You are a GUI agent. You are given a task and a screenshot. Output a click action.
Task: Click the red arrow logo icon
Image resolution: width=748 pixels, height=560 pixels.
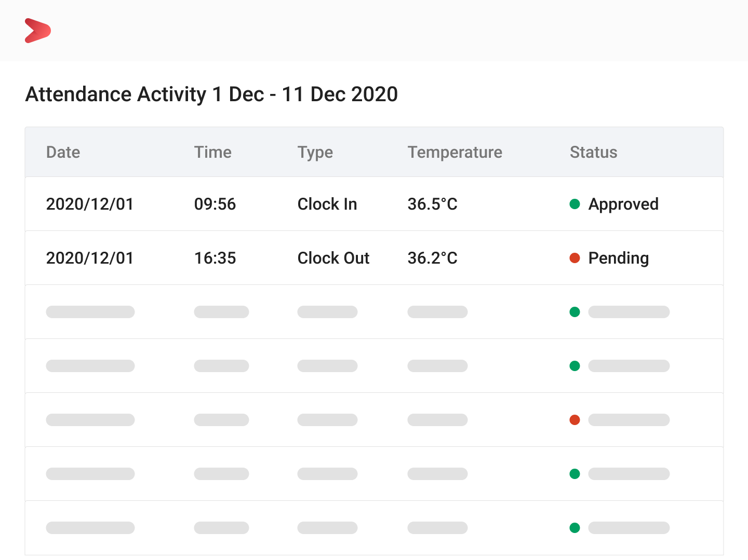37,31
